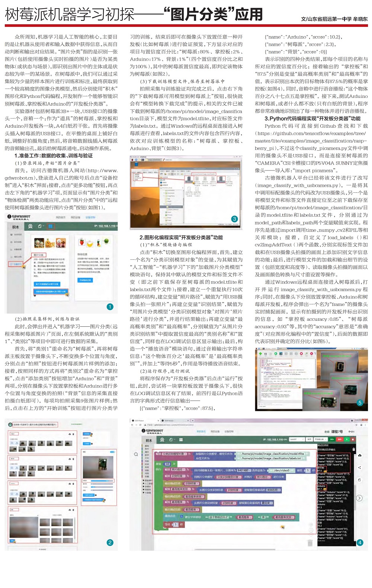Click 积木 tab label in figure 4
The width and height of the screenshot is (372, 588).
(149, 440)
